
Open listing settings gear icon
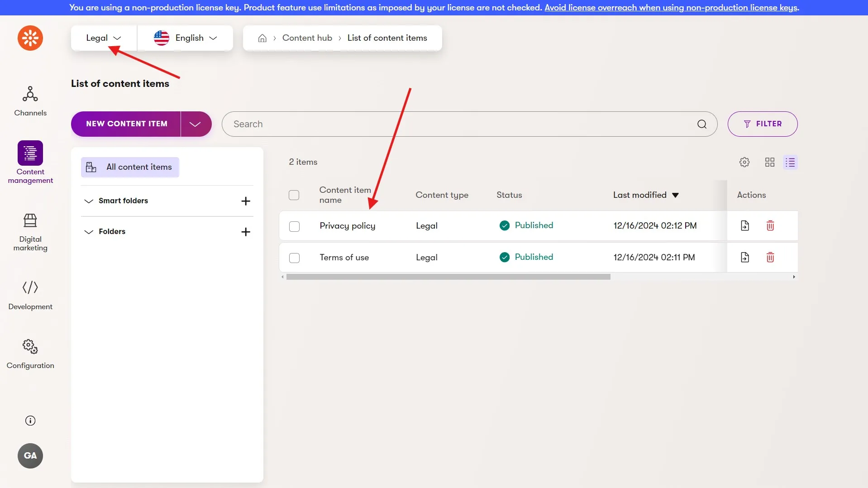click(744, 162)
